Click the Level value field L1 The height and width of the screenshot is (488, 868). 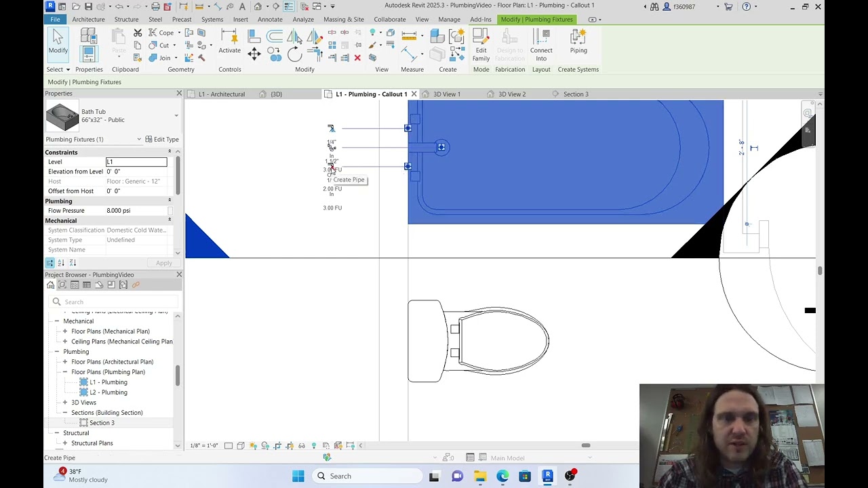(x=136, y=162)
